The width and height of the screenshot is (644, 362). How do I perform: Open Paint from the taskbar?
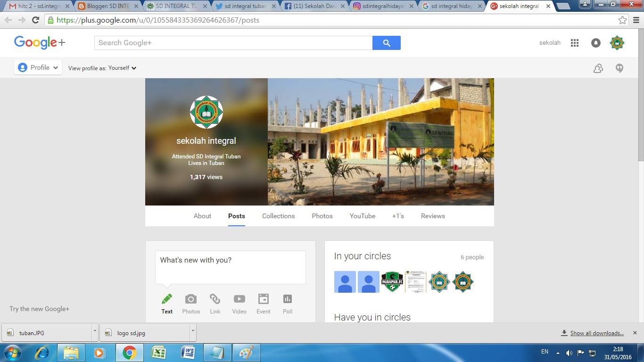(246, 353)
